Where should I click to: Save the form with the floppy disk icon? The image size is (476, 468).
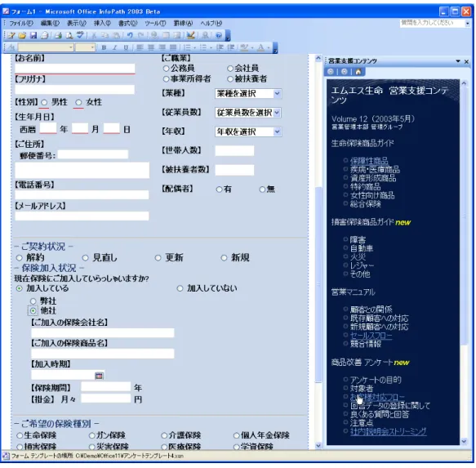click(33, 36)
